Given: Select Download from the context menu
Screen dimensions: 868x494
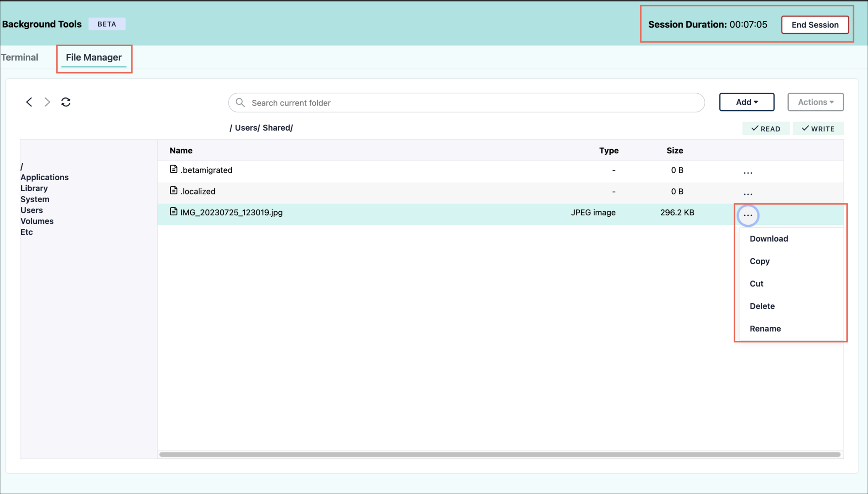Looking at the screenshot, I should (x=768, y=238).
